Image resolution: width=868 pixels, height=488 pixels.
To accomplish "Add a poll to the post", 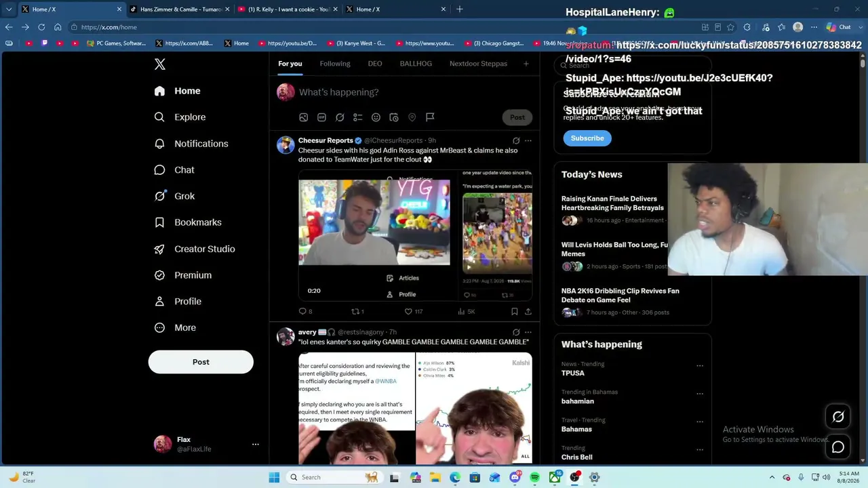I will pos(358,117).
